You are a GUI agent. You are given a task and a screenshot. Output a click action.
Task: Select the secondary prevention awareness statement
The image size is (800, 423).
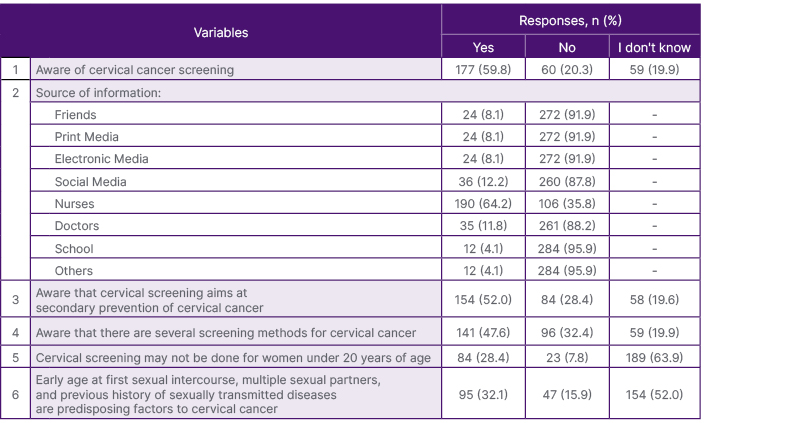coord(149,300)
